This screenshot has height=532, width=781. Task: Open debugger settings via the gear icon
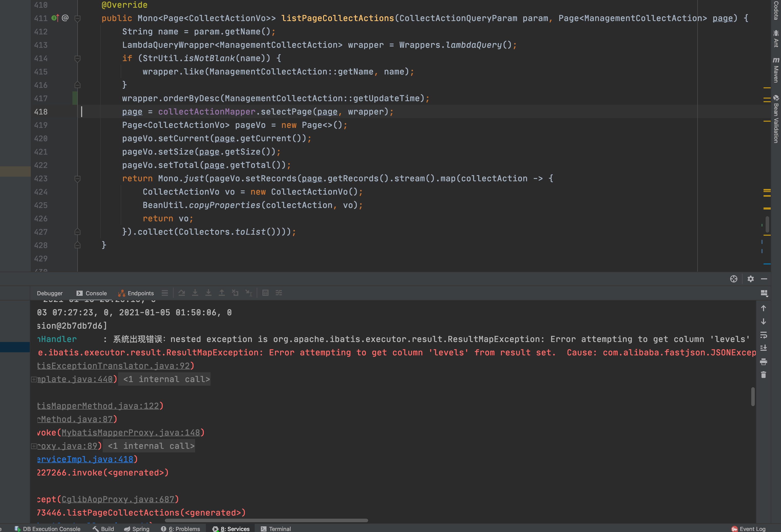coord(751,279)
